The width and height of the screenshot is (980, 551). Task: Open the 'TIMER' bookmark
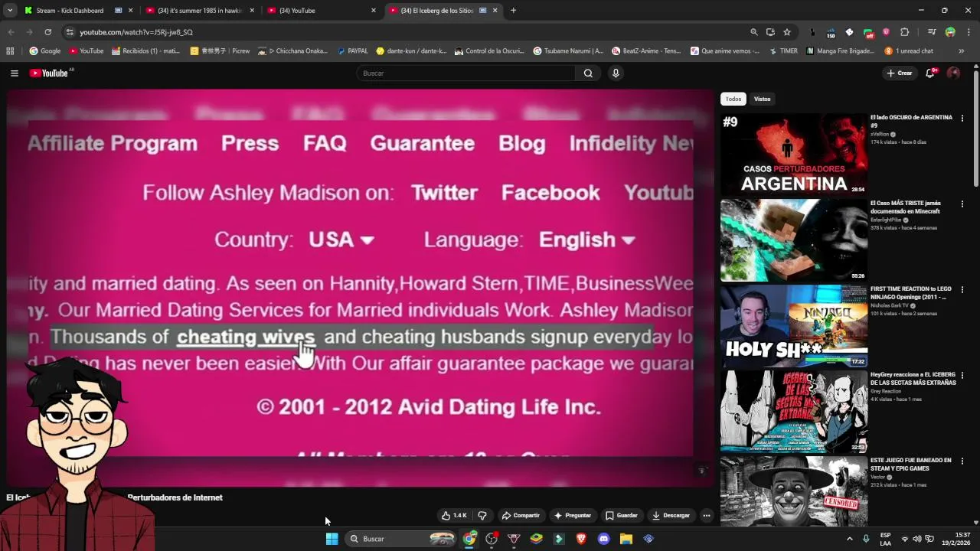tap(783, 51)
